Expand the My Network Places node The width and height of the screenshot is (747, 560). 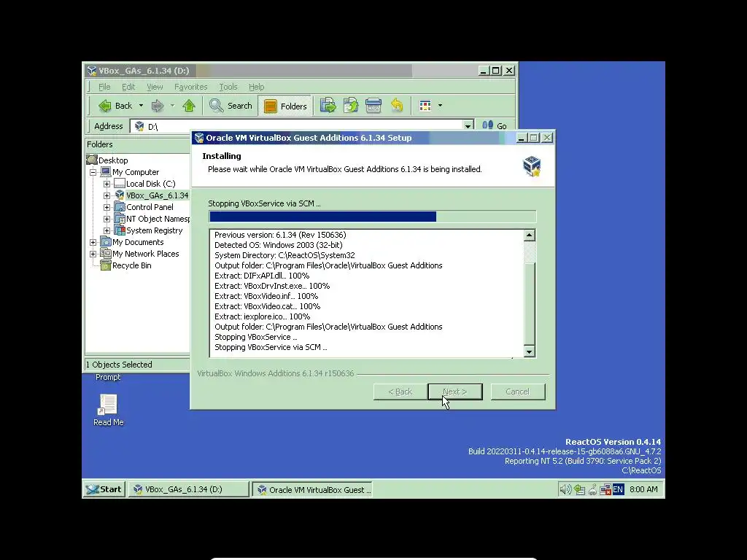pos(93,254)
